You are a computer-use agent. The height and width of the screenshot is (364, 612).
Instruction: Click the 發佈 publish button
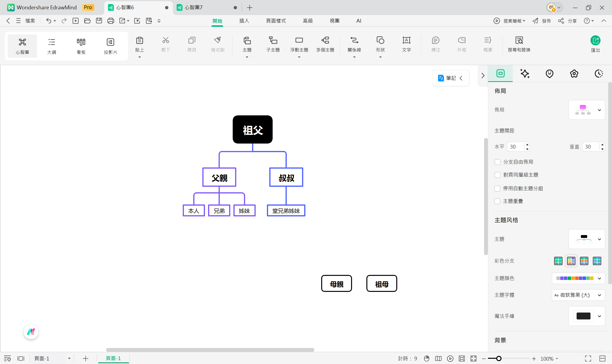(x=542, y=21)
